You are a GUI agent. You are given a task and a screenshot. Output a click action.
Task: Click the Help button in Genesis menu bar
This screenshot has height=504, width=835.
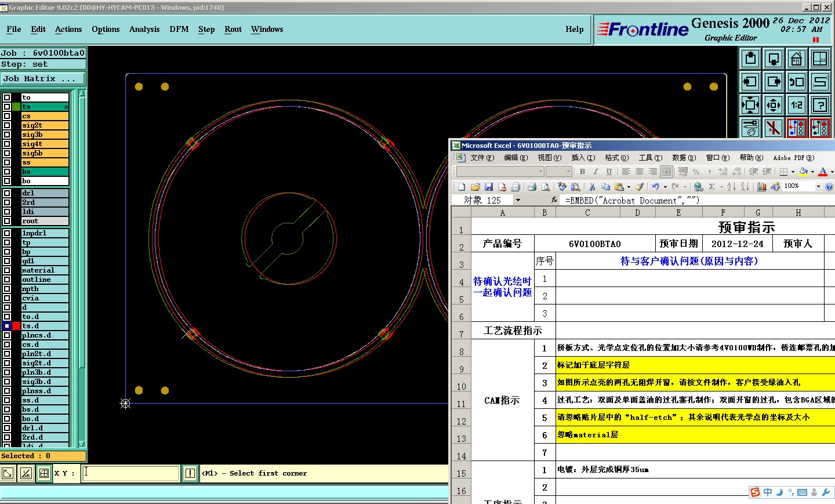[x=574, y=29]
